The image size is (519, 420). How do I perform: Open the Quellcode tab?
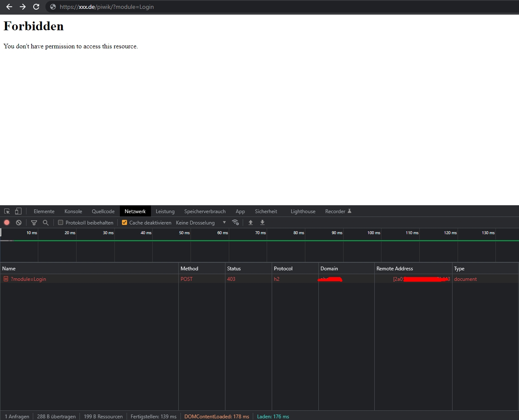click(103, 211)
